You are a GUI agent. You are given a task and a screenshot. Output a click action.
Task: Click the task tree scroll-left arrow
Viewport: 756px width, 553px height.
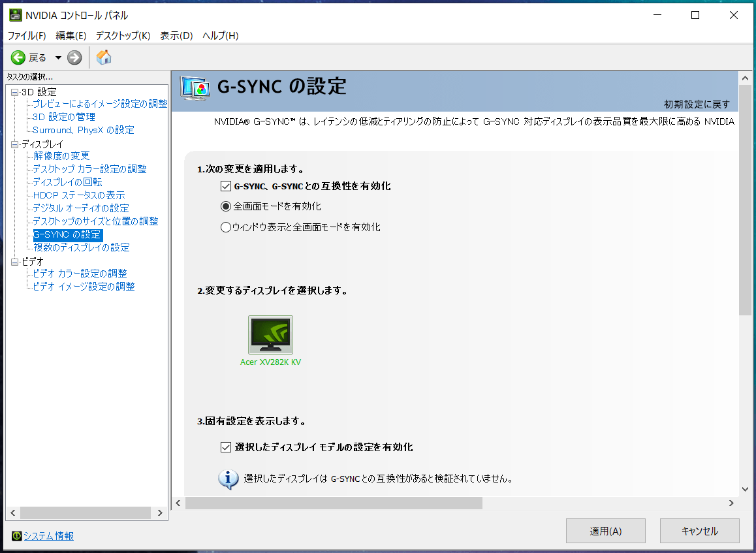(13, 513)
